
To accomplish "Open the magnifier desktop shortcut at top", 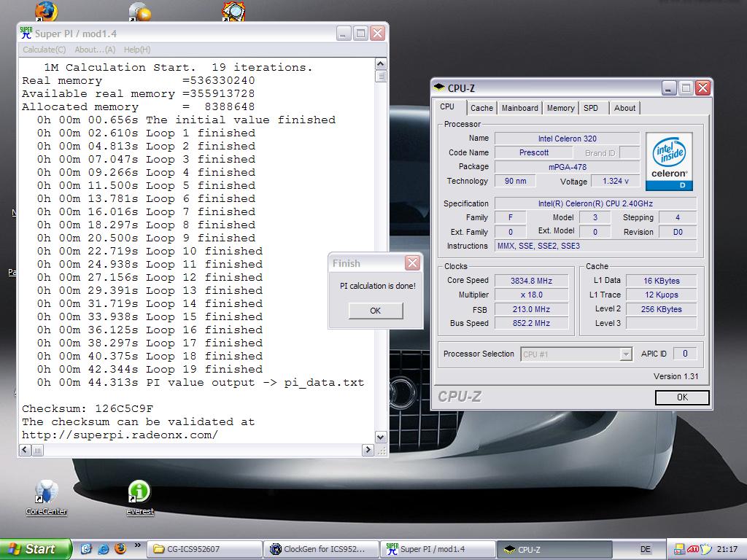I will [x=233, y=11].
